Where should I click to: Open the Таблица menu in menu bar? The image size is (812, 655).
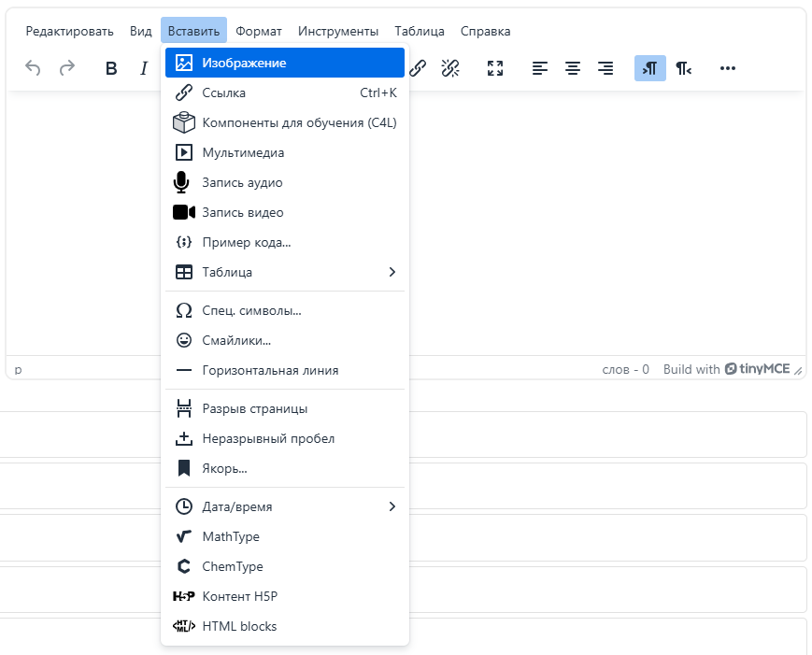(420, 31)
